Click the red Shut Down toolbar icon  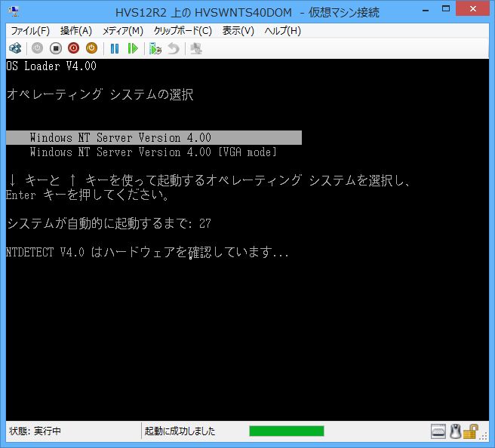click(73, 48)
